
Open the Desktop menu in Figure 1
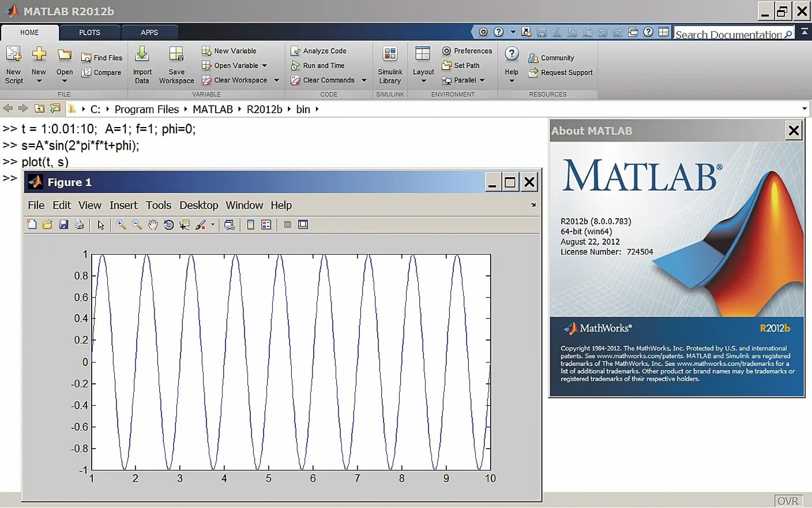[199, 206]
